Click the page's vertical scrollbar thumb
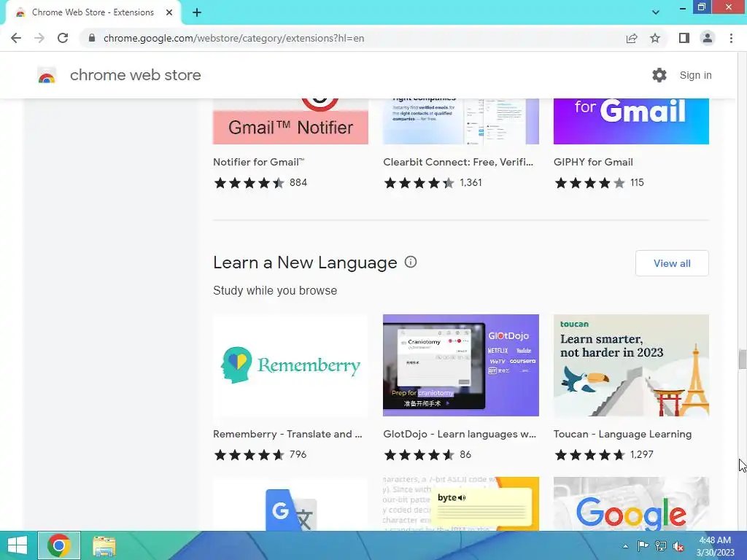Image resolution: width=747 pixels, height=560 pixels. [x=742, y=359]
